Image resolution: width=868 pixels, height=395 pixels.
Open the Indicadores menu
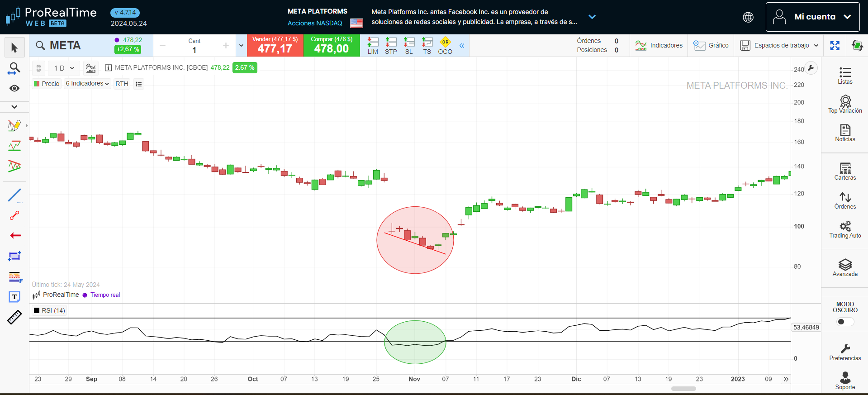click(x=659, y=45)
